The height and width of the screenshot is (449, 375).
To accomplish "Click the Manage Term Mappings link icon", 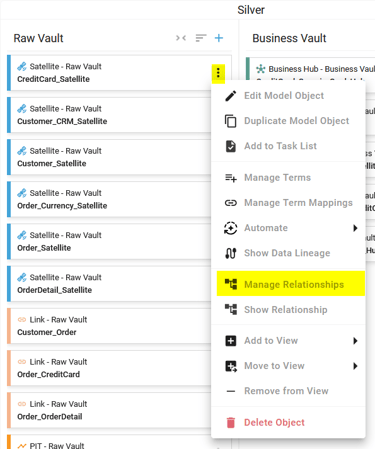I will tap(231, 203).
